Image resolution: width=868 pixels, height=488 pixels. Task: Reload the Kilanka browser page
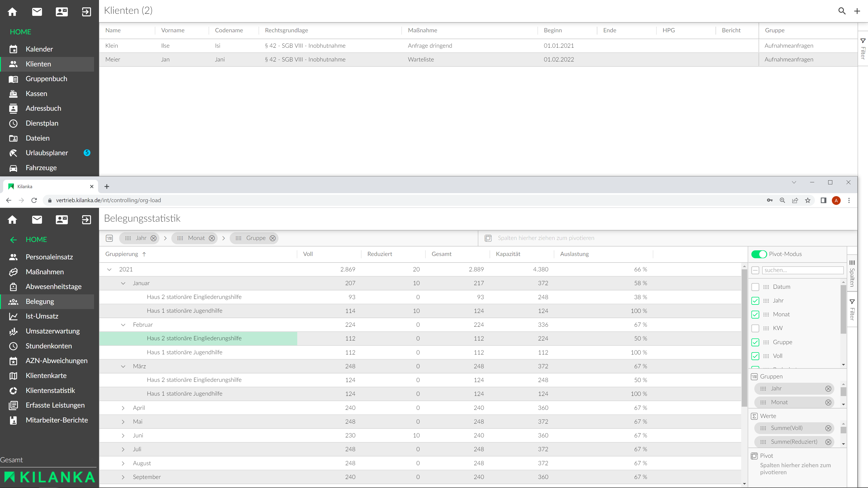pyautogui.click(x=34, y=200)
